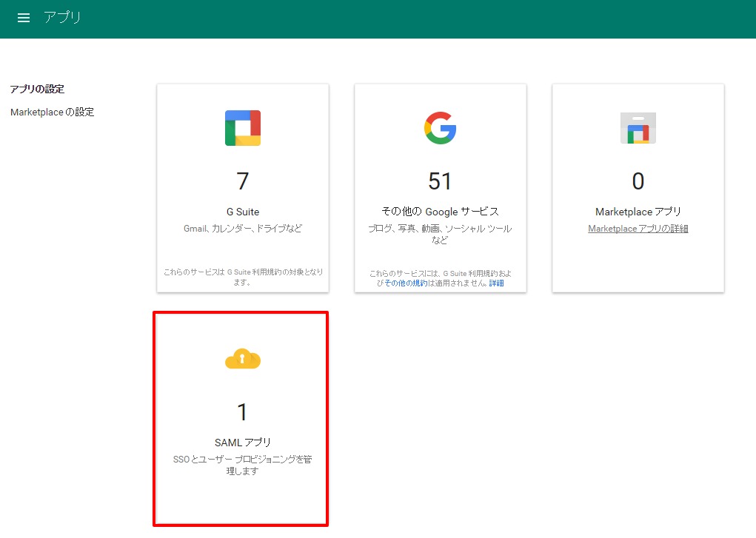This screenshot has width=756, height=538.
Task: Click the number 0 on Marketplace card
Action: [x=638, y=181]
